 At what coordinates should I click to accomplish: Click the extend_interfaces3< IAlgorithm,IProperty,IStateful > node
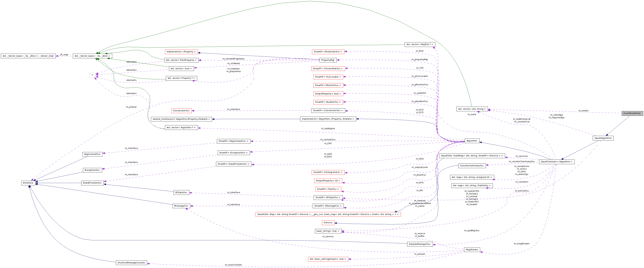tap(181, 119)
